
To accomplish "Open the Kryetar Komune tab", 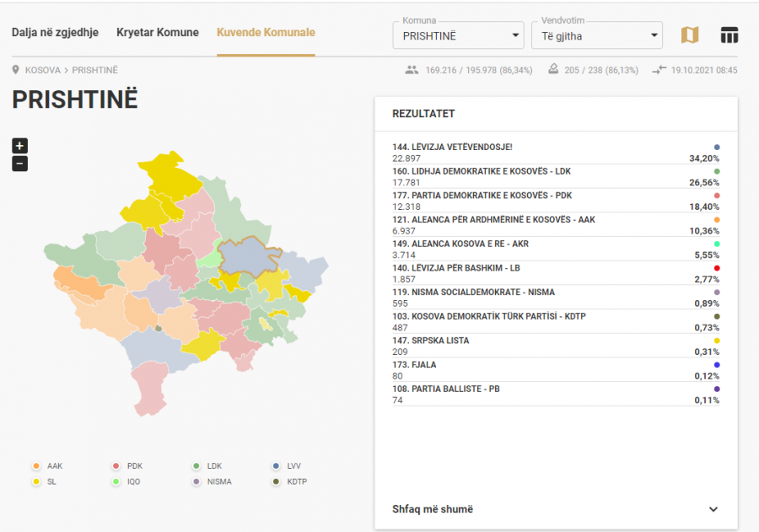I will point(158,32).
